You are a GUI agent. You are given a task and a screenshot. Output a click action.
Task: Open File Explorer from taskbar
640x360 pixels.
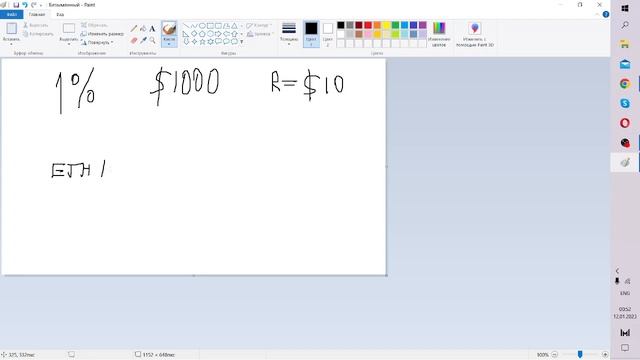tap(625, 44)
